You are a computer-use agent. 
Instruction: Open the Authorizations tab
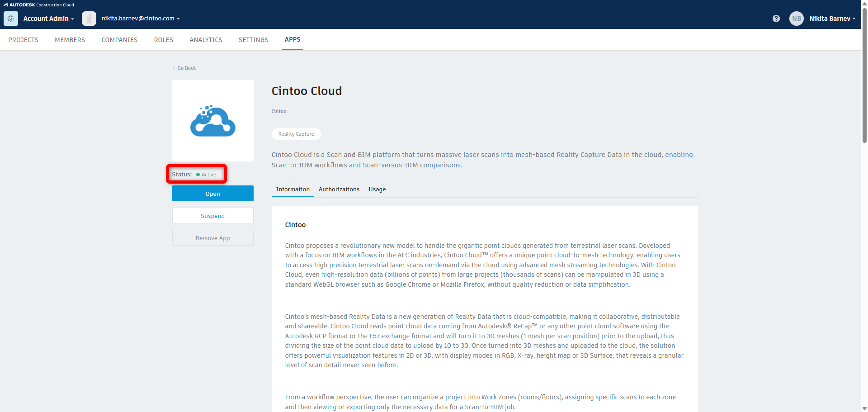tap(339, 189)
